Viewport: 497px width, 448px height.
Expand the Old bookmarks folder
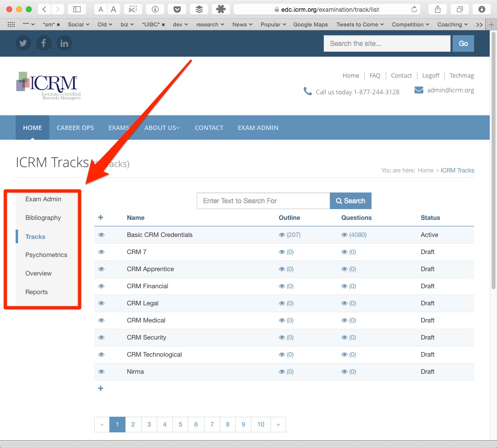pyautogui.click(x=105, y=24)
